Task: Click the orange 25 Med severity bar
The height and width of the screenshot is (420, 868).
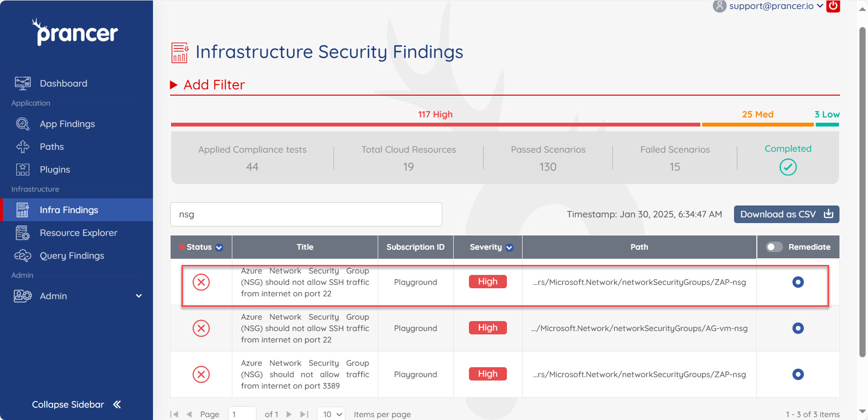Action: point(758,125)
